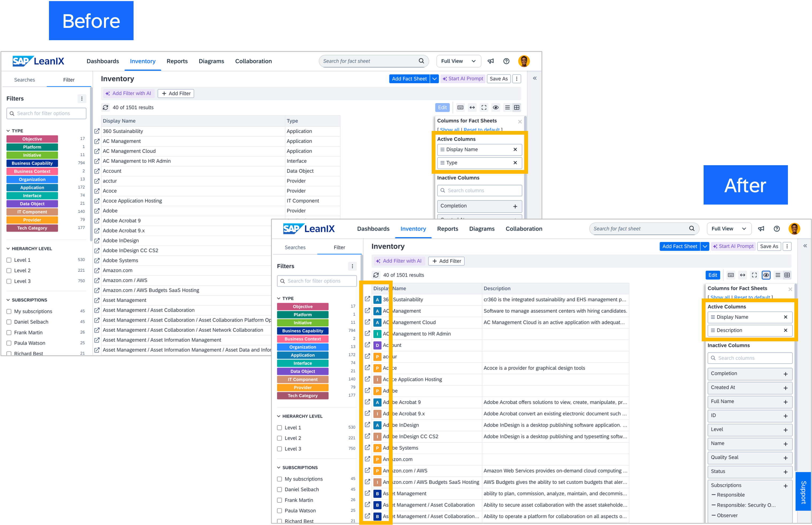Collapse side panel double-chevron in Before window

coord(535,78)
